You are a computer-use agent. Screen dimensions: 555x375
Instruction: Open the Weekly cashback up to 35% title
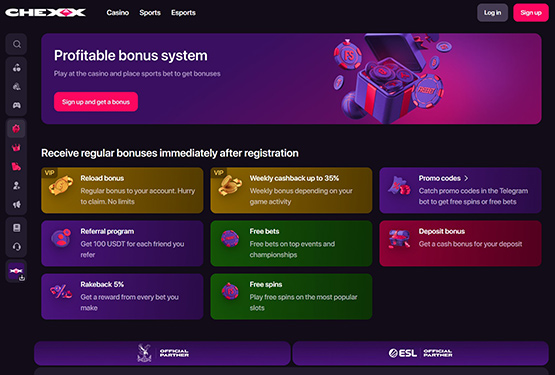pos(294,178)
